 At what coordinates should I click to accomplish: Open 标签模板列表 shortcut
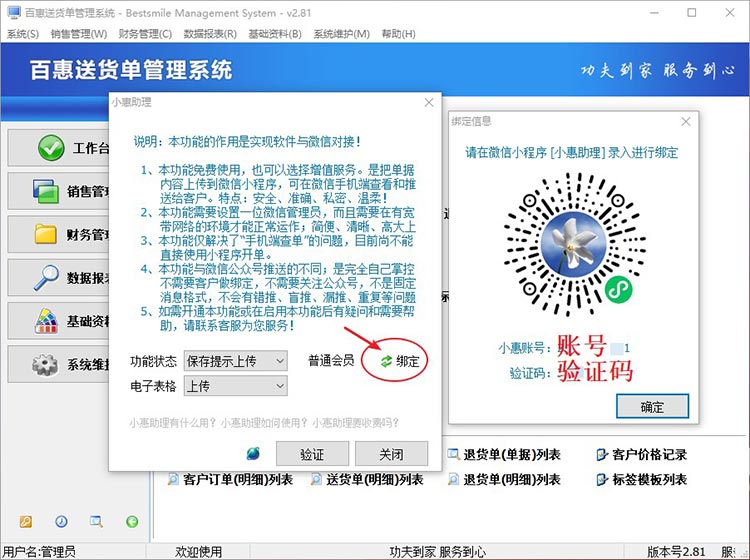[x=641, y=479]
